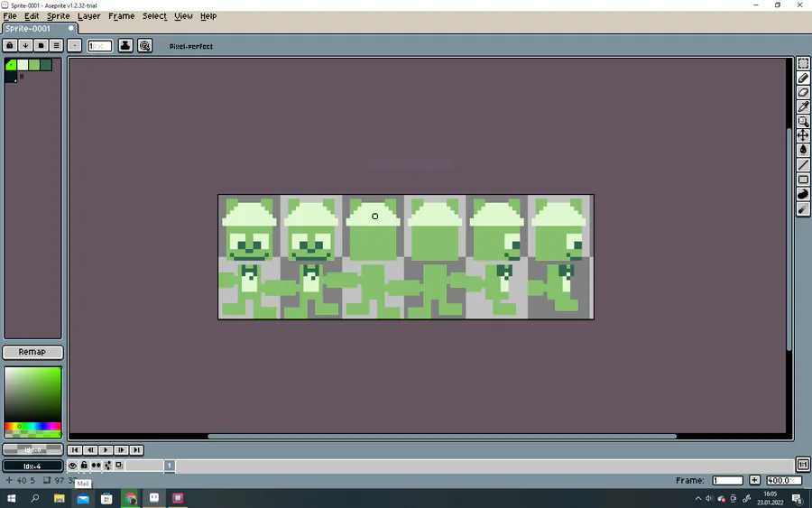The width and height of the screenshot is (812, 508).
Task: Click the palette edit lock icon
Action: pos(10,46)
